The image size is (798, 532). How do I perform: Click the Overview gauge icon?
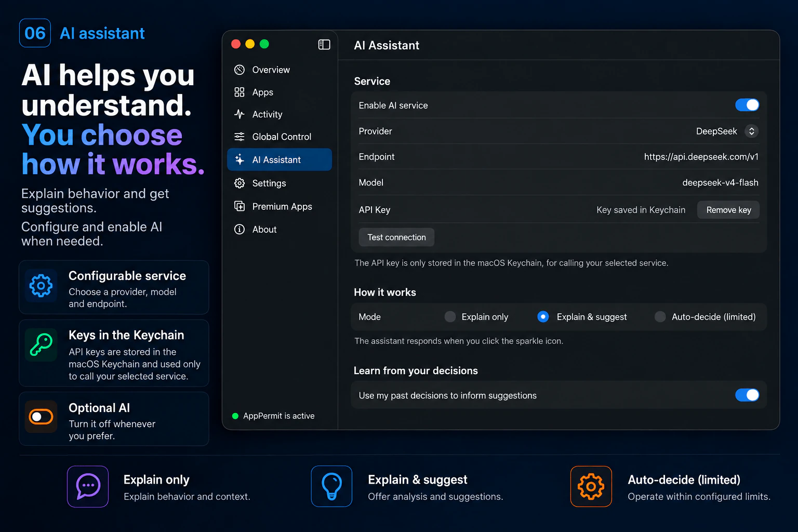[x=240, y=70]
